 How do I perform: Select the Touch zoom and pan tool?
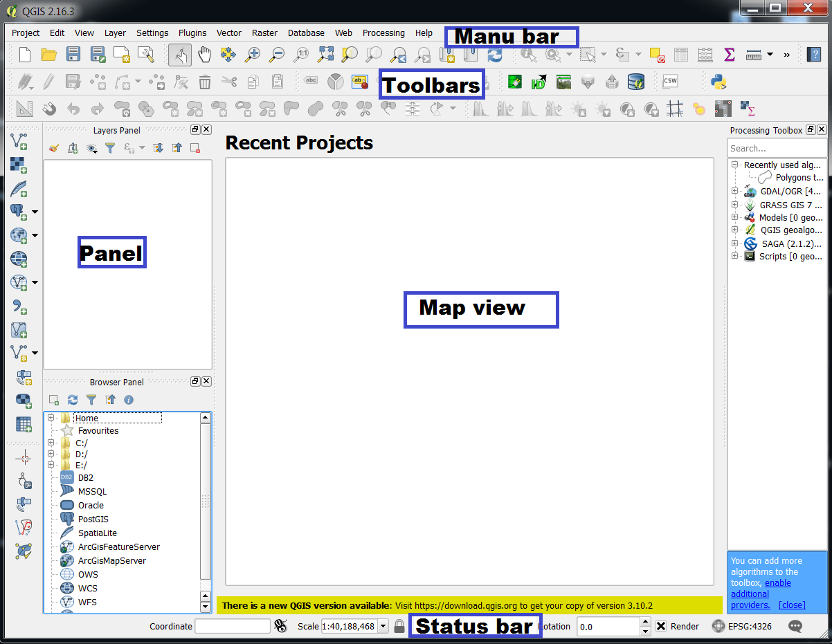179,55
